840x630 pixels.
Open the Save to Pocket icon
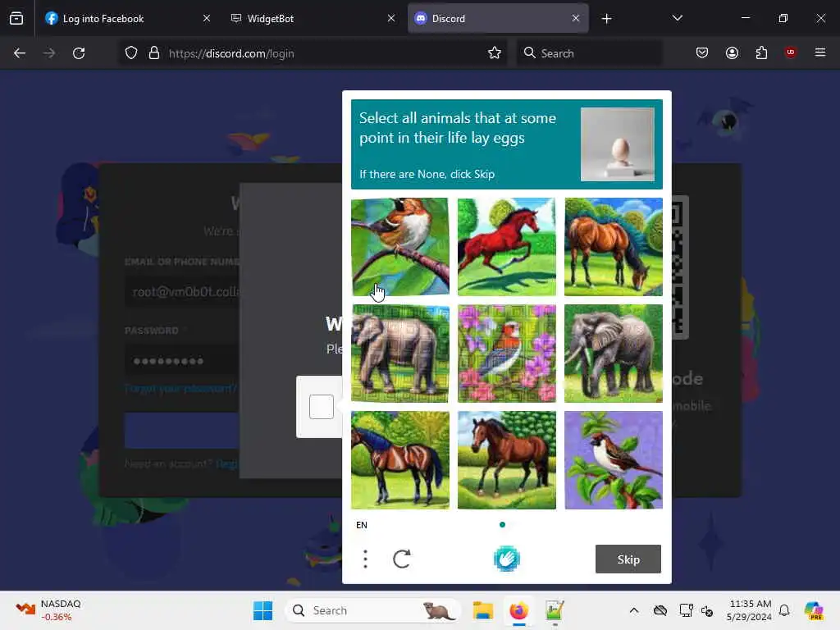(702, 52)
